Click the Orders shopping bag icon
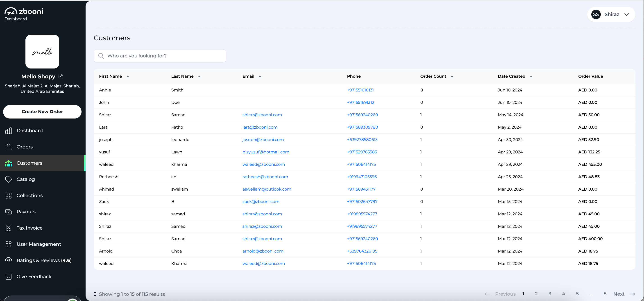Image resolution: width=644 pixels, height=301 pixels. 9,147
